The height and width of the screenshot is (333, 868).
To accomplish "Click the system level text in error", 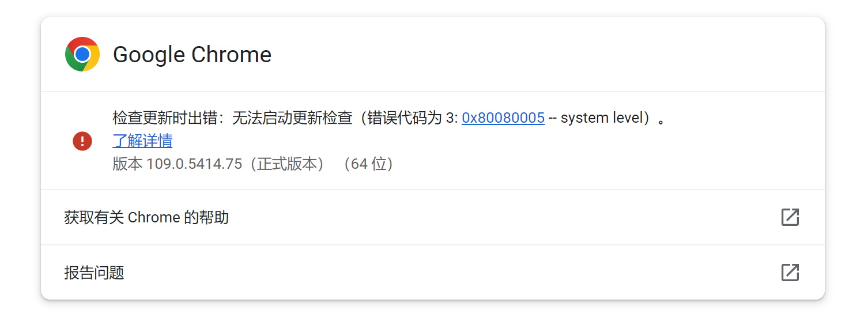I will [x=602, y=118].
